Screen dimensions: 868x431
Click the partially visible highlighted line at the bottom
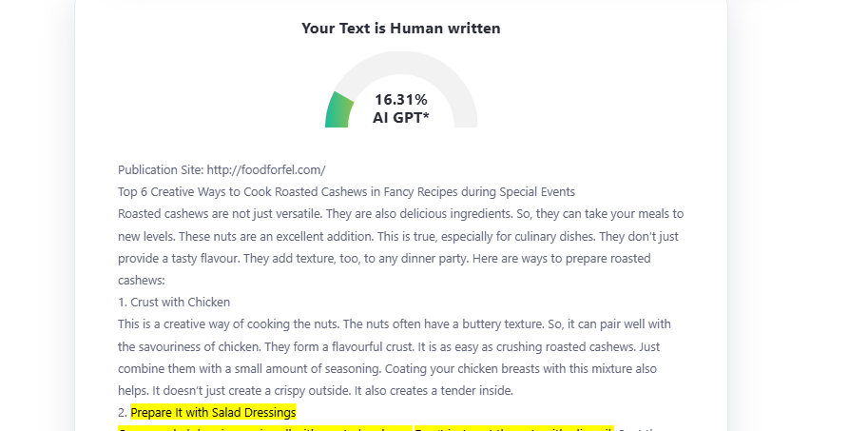[264, 428]
